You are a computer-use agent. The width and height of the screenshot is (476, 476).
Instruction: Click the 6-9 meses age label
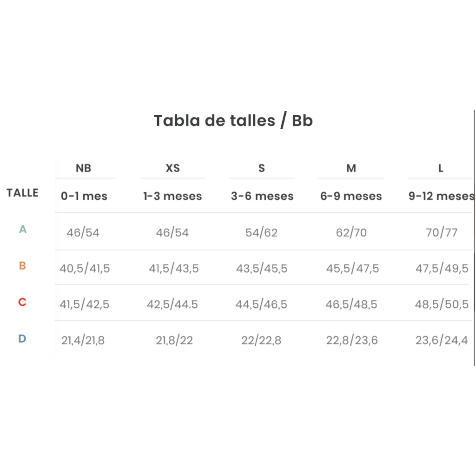coord(351,196)
